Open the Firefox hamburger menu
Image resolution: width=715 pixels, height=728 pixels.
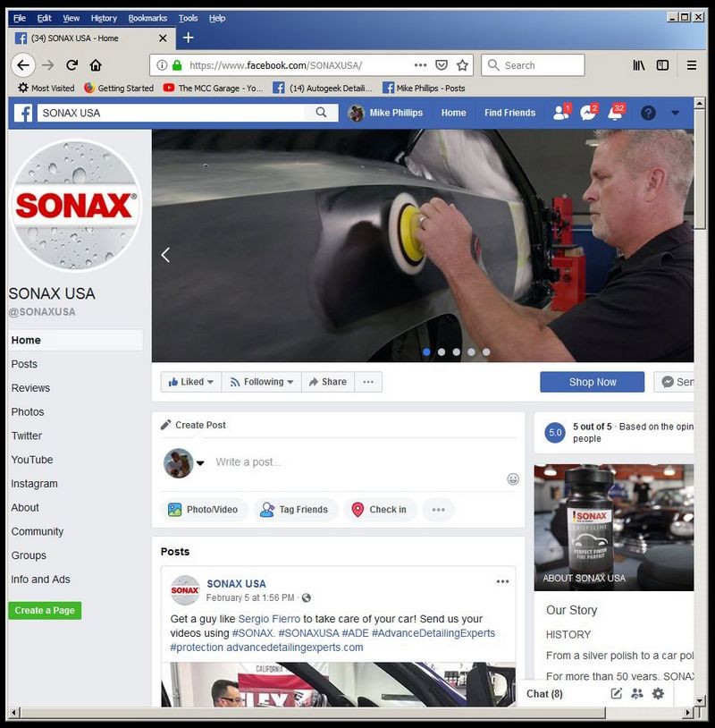click(692, 65)
